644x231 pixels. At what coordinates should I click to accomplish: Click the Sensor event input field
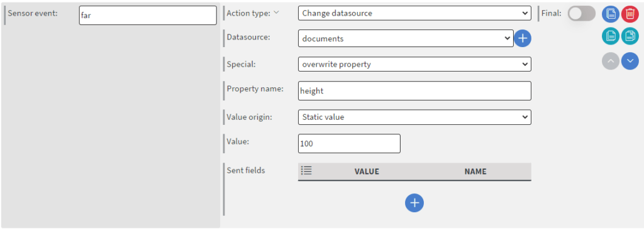148,16
